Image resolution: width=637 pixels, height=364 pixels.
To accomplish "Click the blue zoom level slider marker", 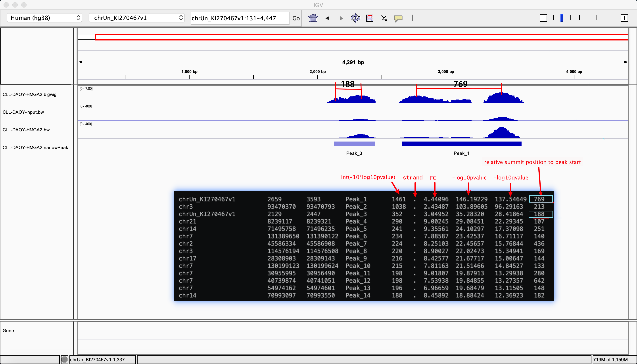I will tap(562, 18).
